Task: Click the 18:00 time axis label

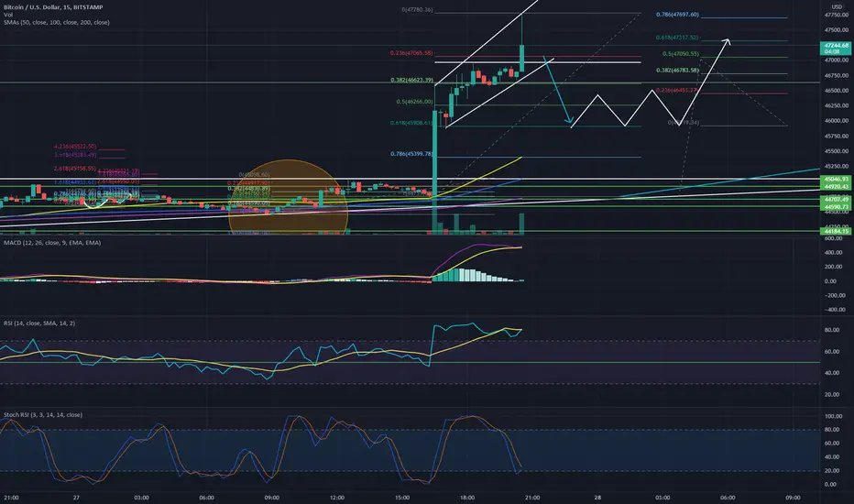Action: pyautogui.click(x=467, y=498)
